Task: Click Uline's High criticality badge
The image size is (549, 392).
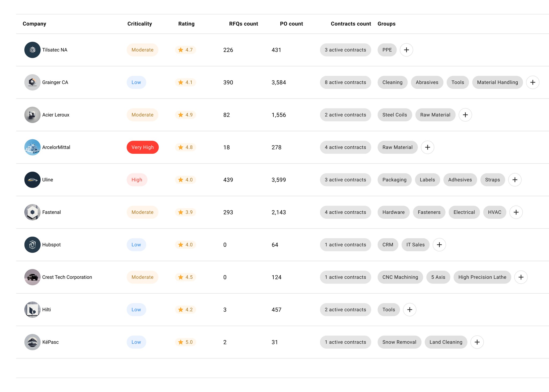Action: coord(137,180)
